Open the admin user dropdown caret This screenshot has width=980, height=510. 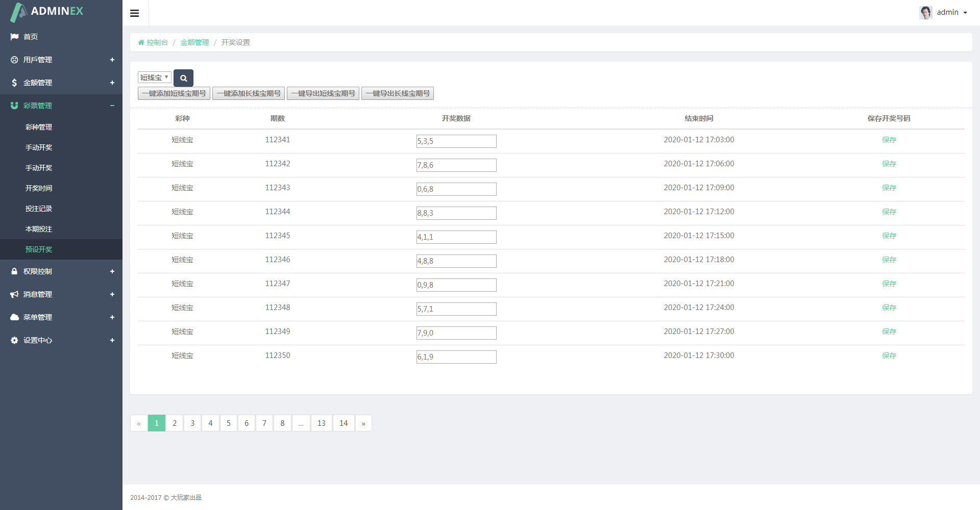pos(965,13)
